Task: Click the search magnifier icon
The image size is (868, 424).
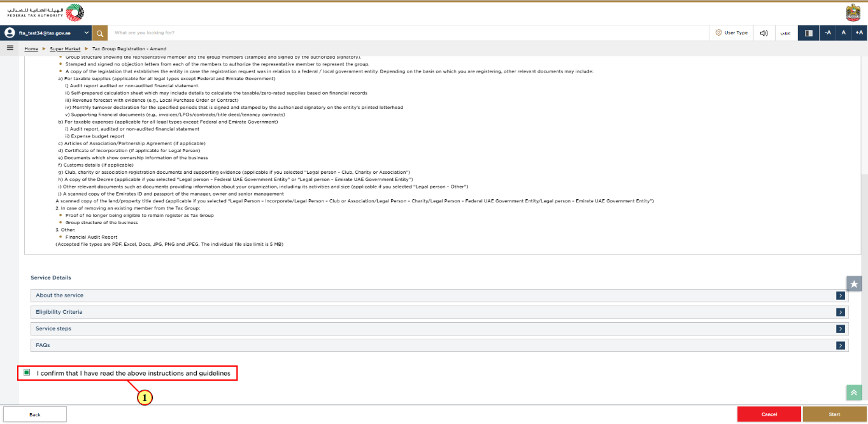Action: pos(100,32)
